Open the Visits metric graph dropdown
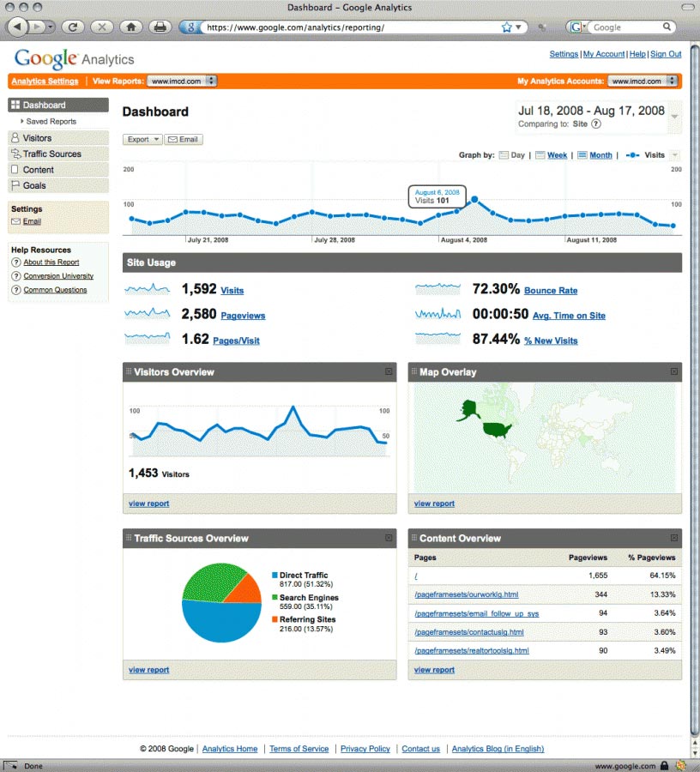The width and height of the screenshot is (700, 772). (675, 155)
